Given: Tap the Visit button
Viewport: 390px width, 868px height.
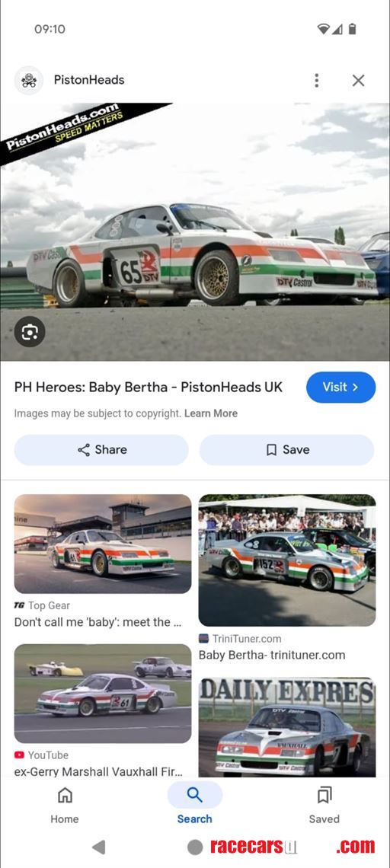Looking at the screenshot, I should (340, 387).
